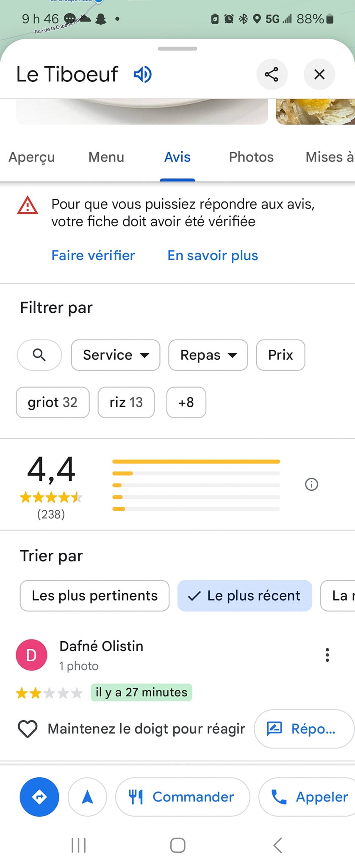Image resolution: width=355 pixels, height=868 pixels.
Task: Tap the search magnifier filter chip
Action: tap(39, 355)
